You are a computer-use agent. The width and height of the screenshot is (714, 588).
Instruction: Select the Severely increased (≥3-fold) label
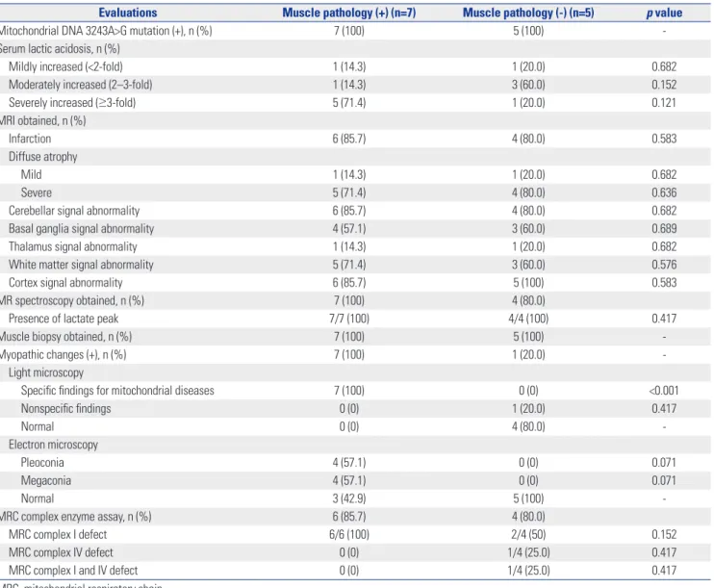pyautogui.click(x=72, y=103)
